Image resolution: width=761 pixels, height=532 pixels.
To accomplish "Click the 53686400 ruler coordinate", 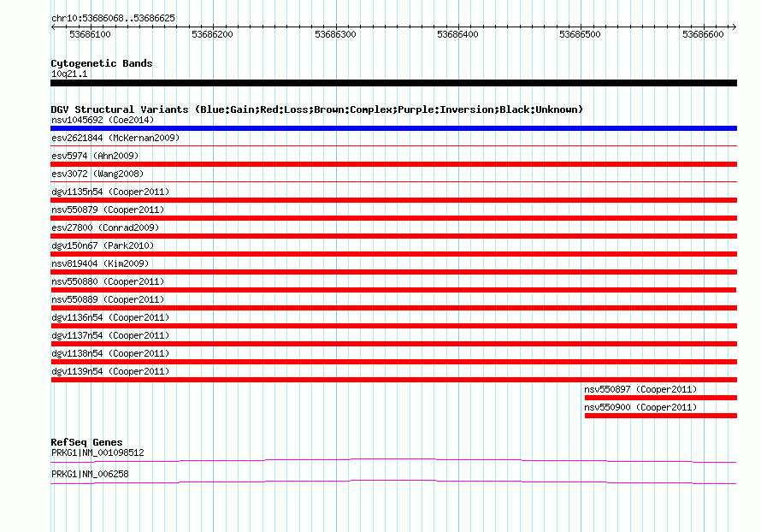I will pyautogui.click(x=457, y=34).
